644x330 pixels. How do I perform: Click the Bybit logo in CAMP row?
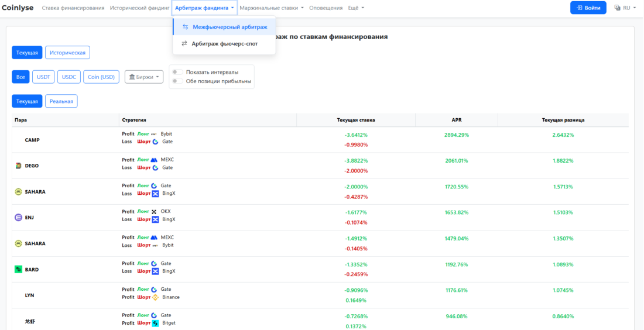[155, 134]
